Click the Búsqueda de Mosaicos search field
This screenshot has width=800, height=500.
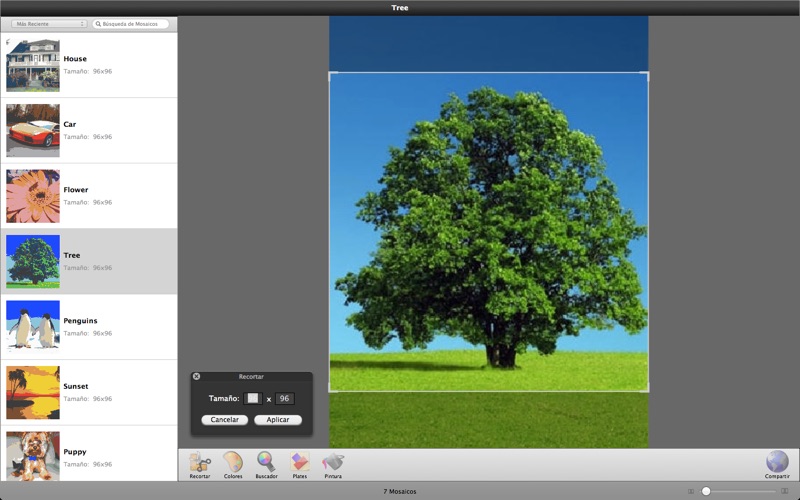(x=134, y=23)
